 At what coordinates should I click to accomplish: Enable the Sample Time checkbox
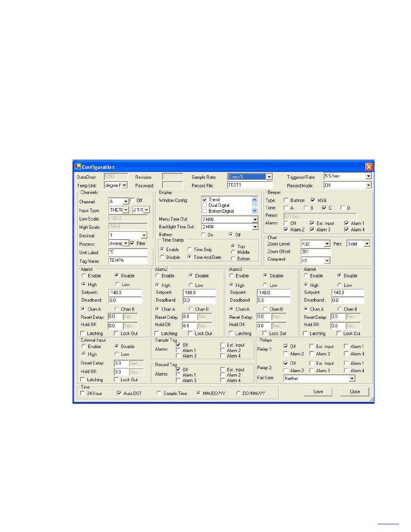[159, 393]
